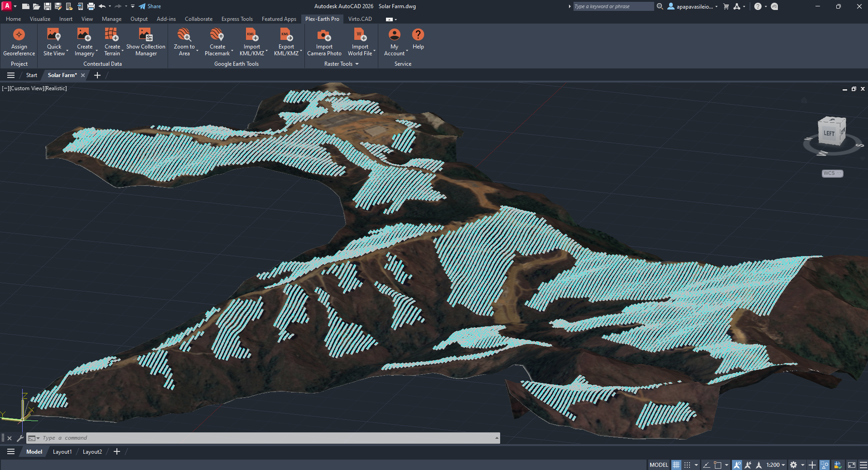Click the Plot printer icon in the quick access toolbar
This screenshot has height=470, width=868.
coord(91,6)
